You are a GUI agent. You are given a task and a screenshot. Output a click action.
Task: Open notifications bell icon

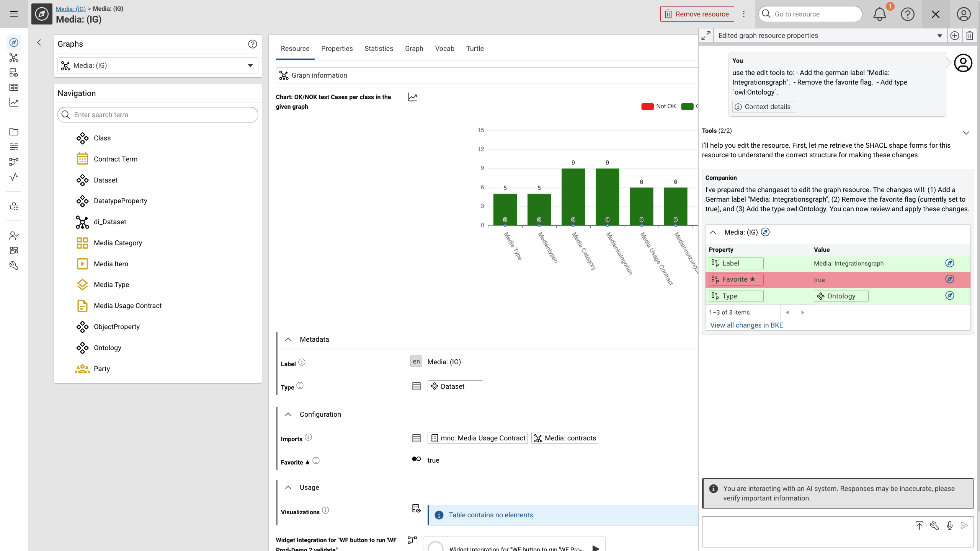[x=880, y=14]
